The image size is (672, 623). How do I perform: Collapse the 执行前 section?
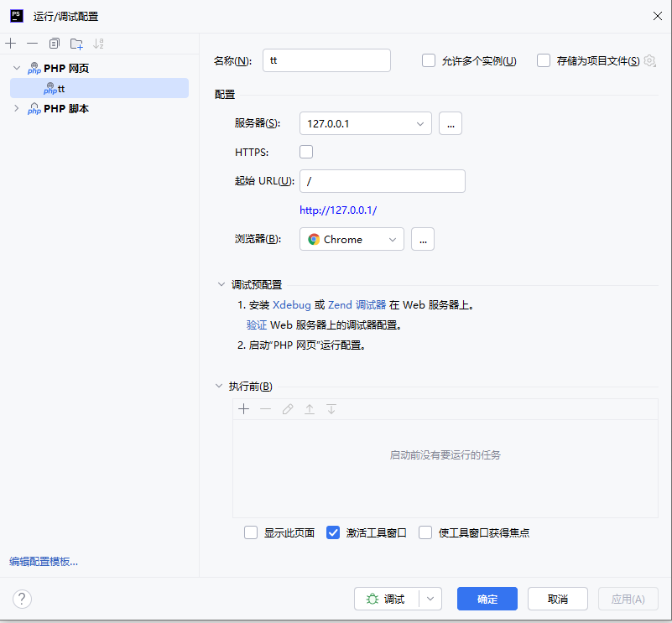219,386
